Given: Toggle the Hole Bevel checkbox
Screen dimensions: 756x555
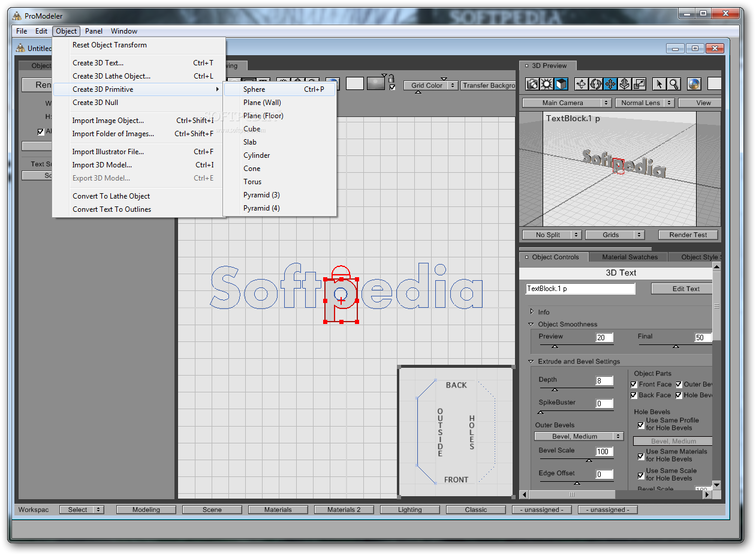Looking at the screenshot, I should click(x=679, y=395).
